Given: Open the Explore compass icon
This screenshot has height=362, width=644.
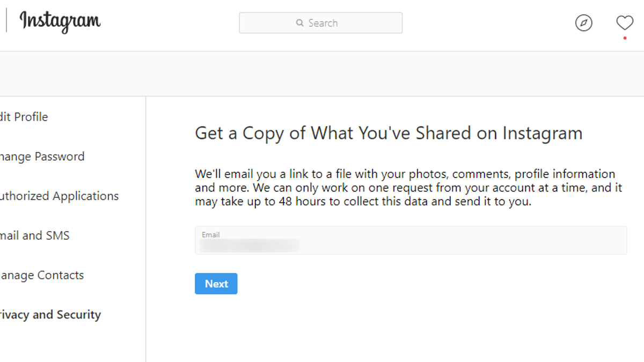Looking at the screenshot, I should point(584,23).
